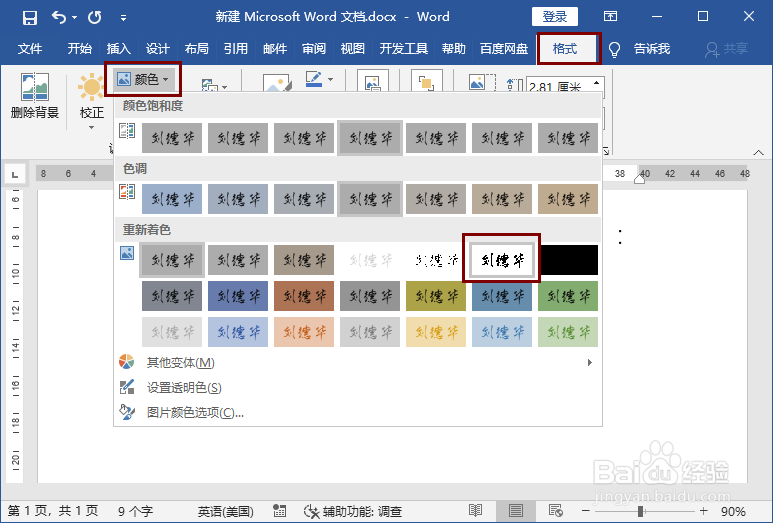Viewport: 773px width, 523px height.
Task: Apply the light orange recolor thumbnail
Action: coord(304,332)
